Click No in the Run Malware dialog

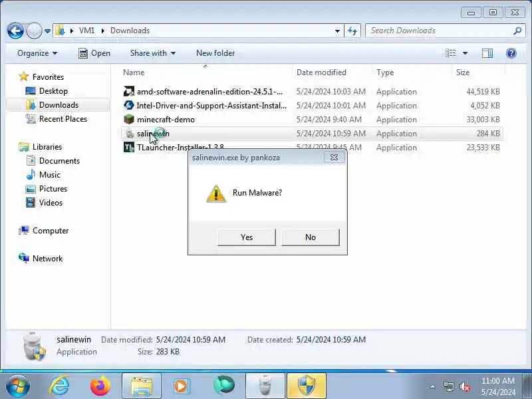(311, 237)
